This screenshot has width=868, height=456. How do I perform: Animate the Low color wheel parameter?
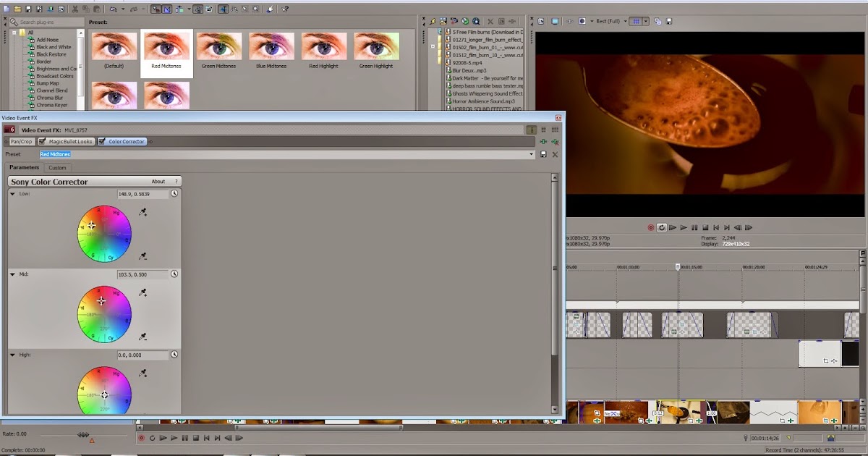(174, 194)
